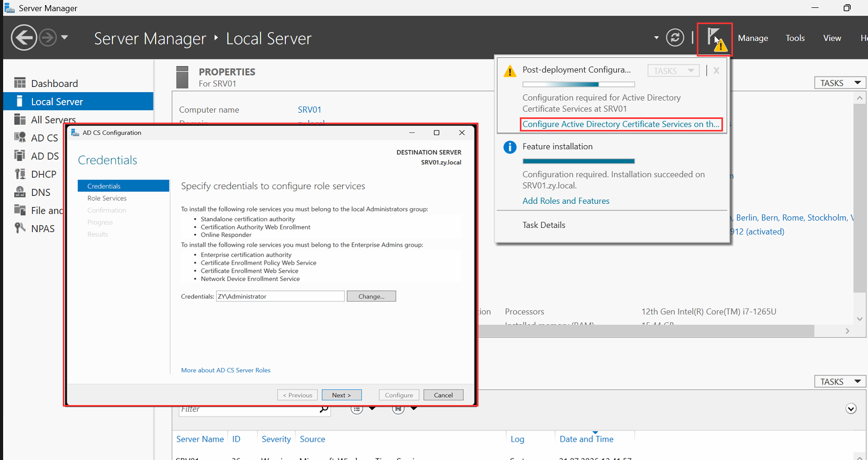Sort events by the Source column

pyautogui.click(x=313, y=439)
